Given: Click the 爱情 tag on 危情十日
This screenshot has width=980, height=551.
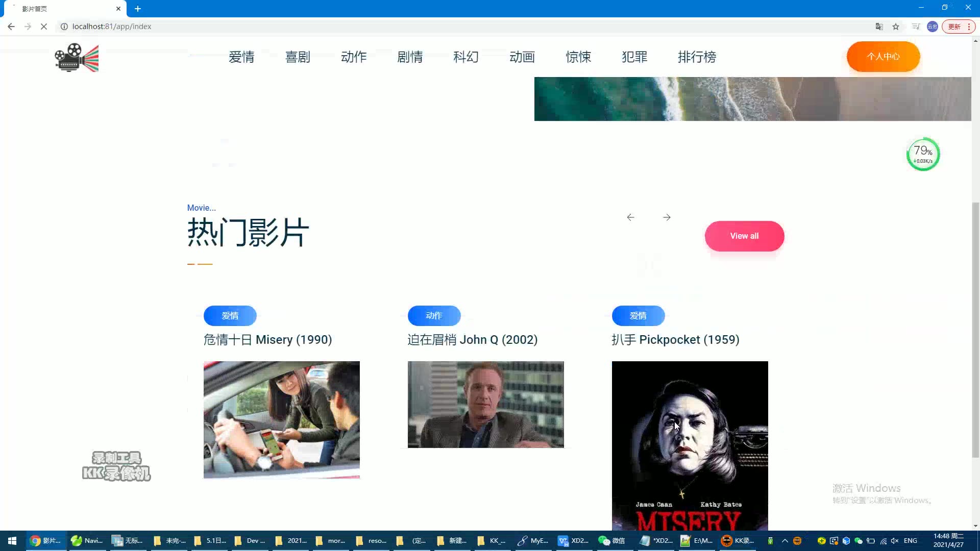Looking at the screenshot, I should (230, 315).
